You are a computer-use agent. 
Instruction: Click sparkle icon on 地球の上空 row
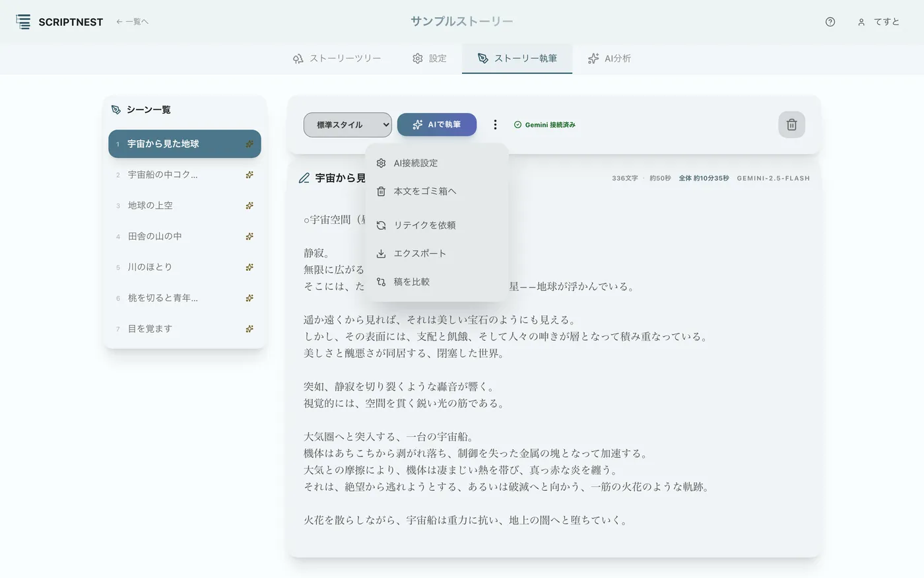tap(249, 205)
